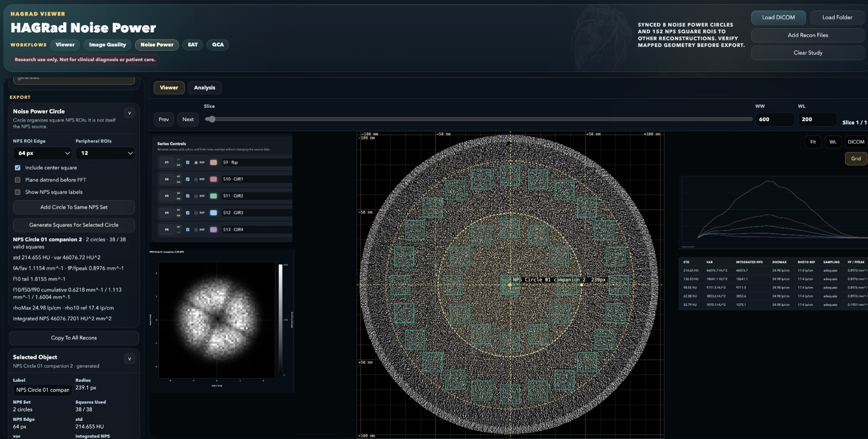Screen dimensions: 868x439
Task: Toggle visibility of S13 · QIR4 curve
Action: [188, 229]
